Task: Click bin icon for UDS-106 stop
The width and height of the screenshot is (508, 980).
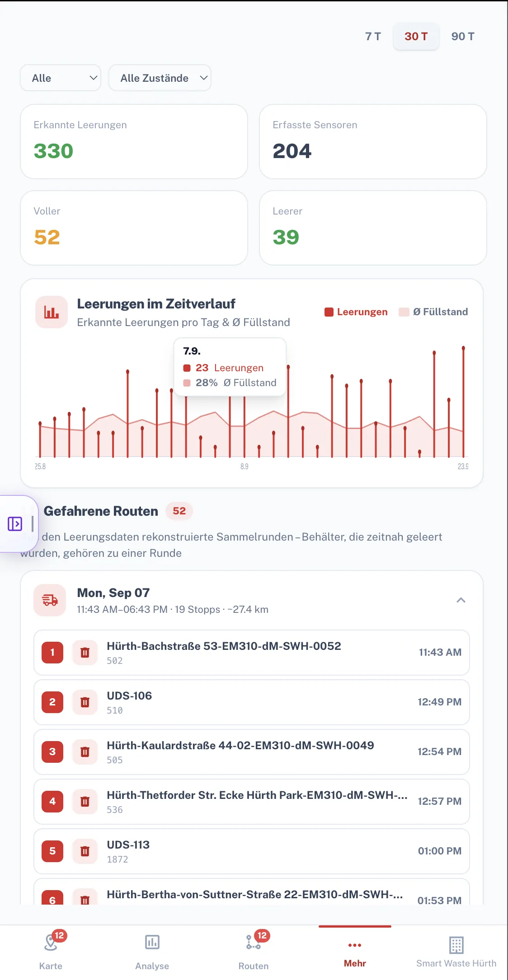Action: click(85, 702)
